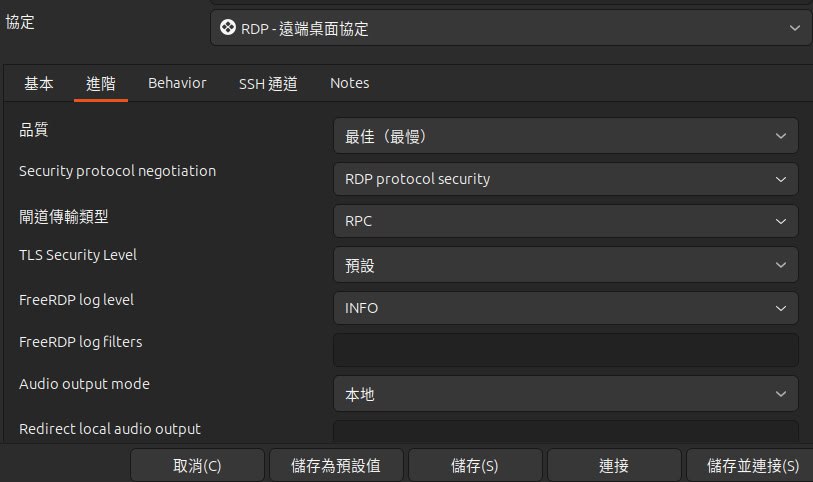Switch to the SSH 通道 tab

point(268,84)
